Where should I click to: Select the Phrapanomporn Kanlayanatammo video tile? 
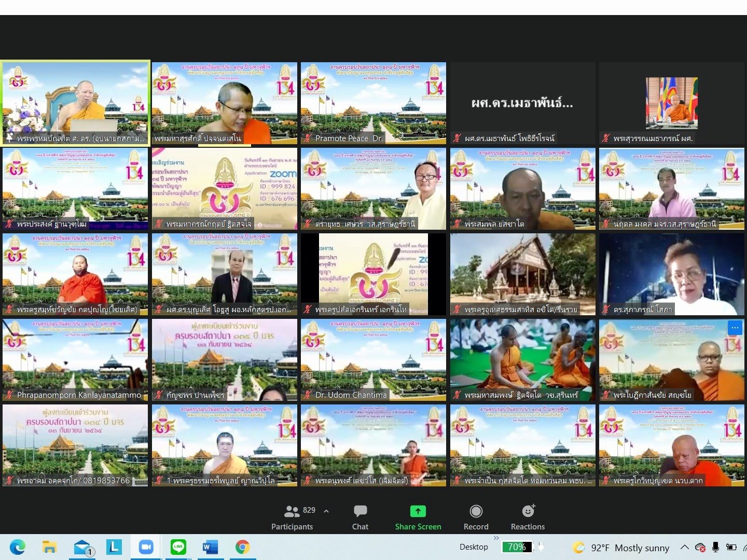pyautogui.click(x=75, y=360)
